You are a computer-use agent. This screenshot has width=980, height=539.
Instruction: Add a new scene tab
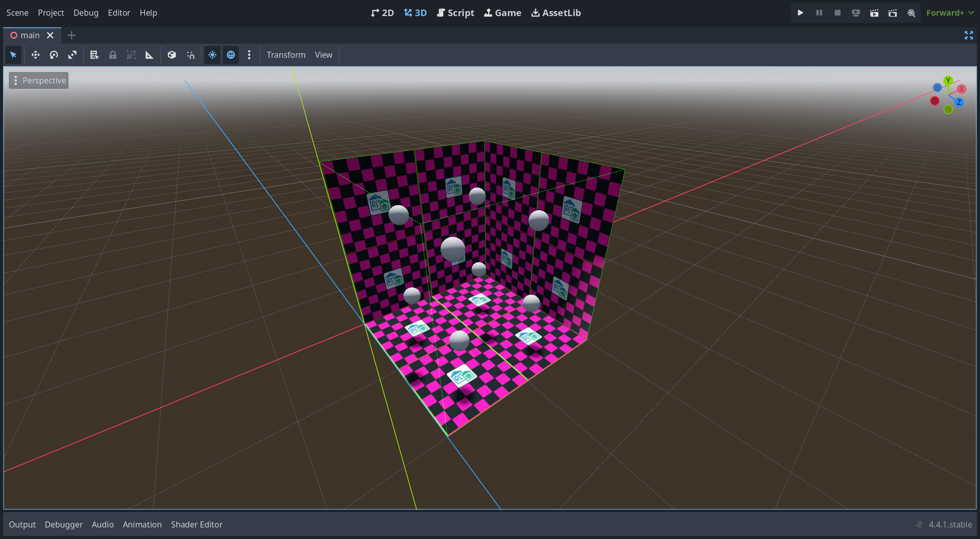[72, 35]
